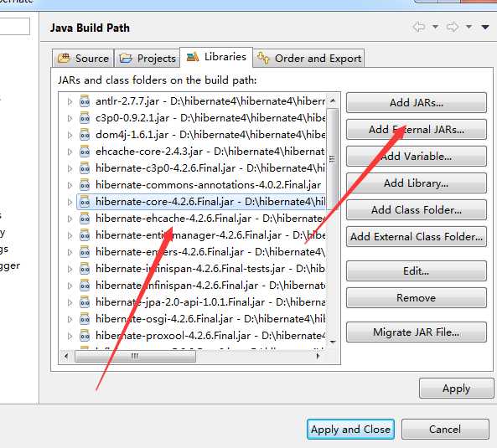Viewport: 497px width, 448px height.
Task: Open the black view menu triangle
Action: [485, 28]
